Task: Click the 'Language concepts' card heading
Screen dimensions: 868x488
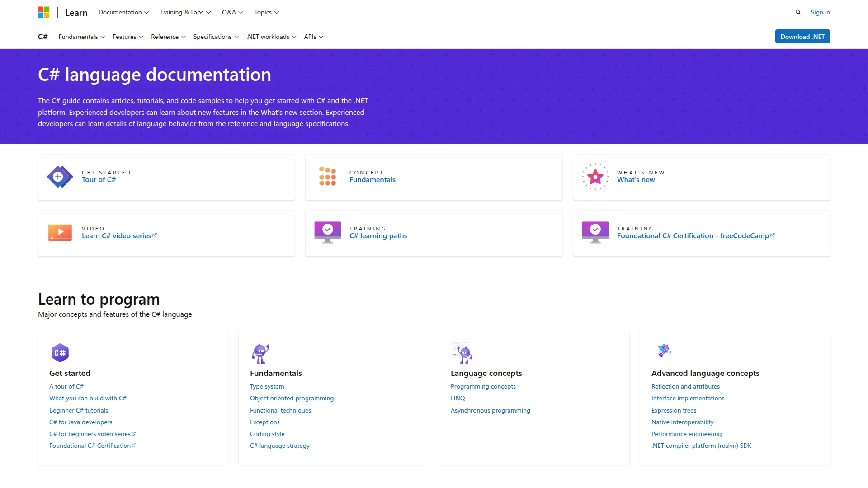Action: point(486,373)
